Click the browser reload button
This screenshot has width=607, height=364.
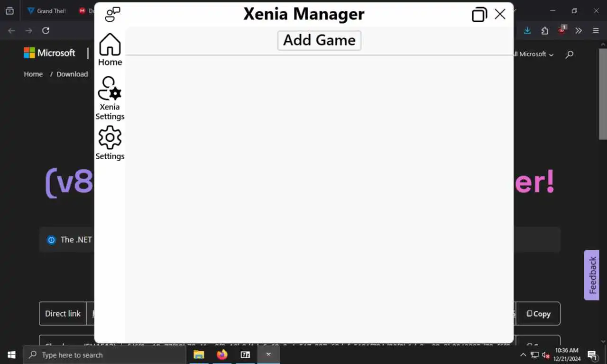tap(46, 30)
